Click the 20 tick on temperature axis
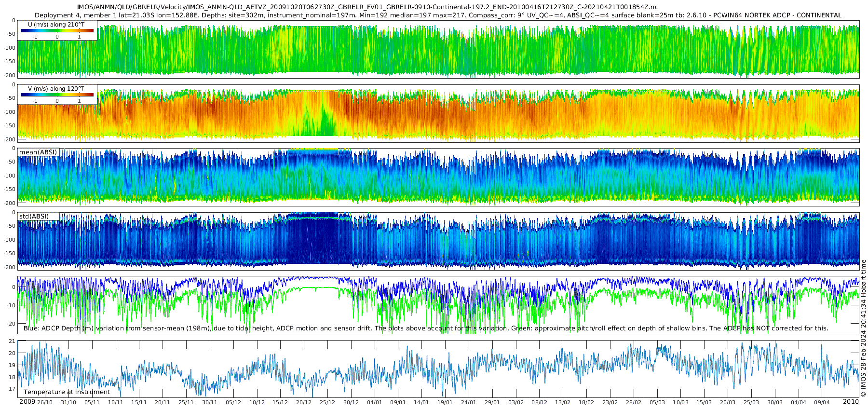 (x=12, y=353)
